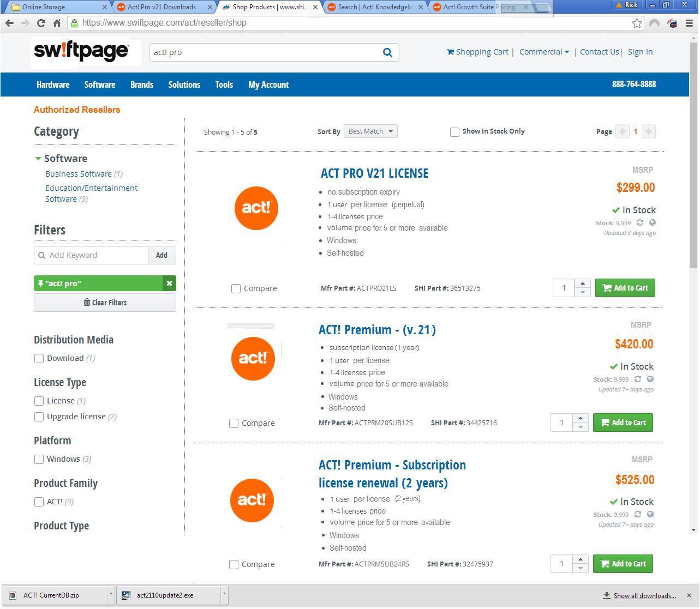700x609 pixels.
Task: Check Compare for ACT! Premium (v.21)
Action: click(x=234, y=423)
